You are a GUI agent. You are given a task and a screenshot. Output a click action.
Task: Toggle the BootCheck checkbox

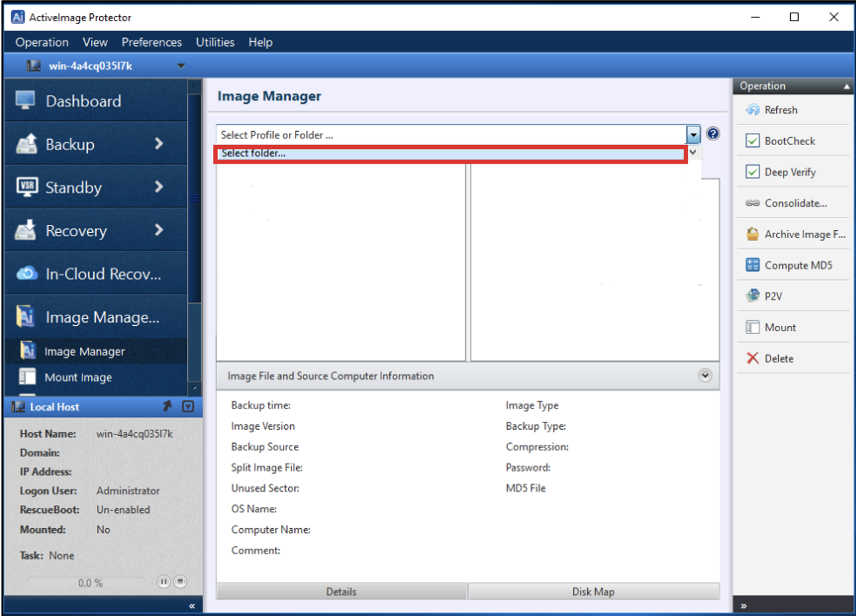click(753, 141)
